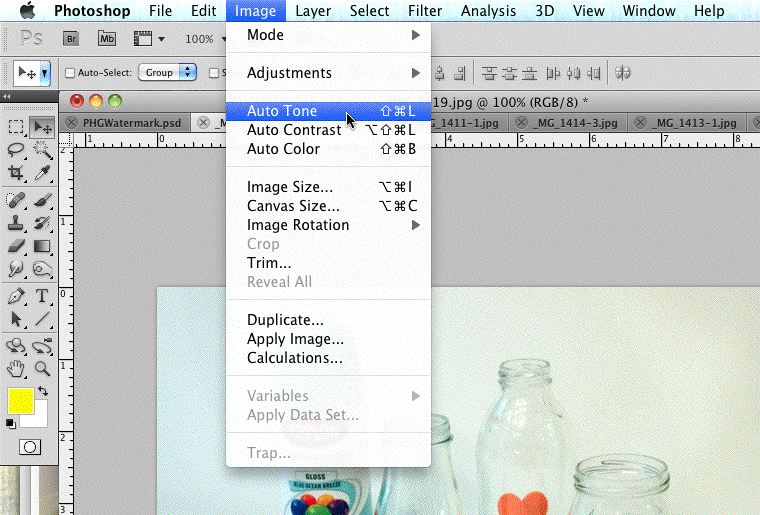This screenshot has height=515, width=760.
Task: Choose Trim from Image menu
Action: pyautogui.click(x=329, y=263)
